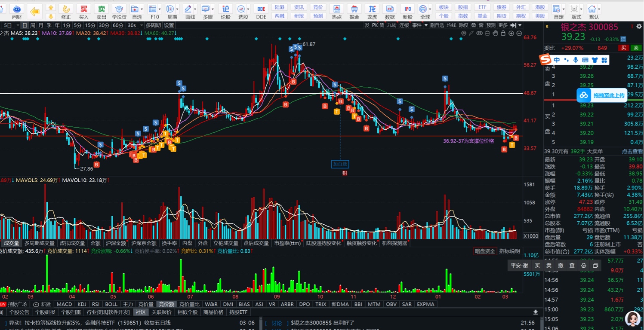
Task: Click the ETF market button
Action: click(482, 7)
